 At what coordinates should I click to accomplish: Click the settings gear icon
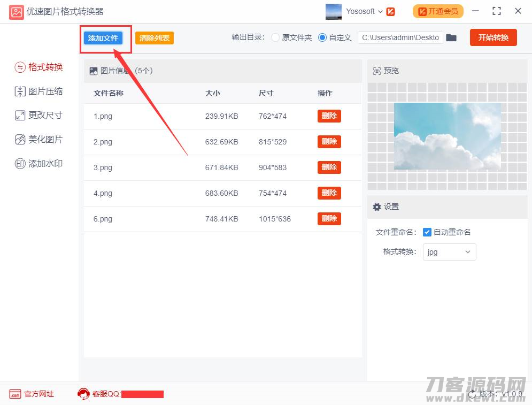[x=376, y=207]
